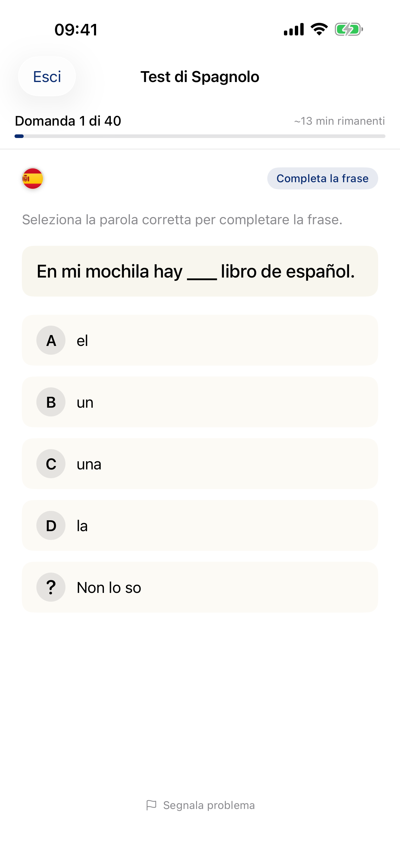Pick answer option "una"
Viewport: 400px width, 868px height.
coord(200,464)
